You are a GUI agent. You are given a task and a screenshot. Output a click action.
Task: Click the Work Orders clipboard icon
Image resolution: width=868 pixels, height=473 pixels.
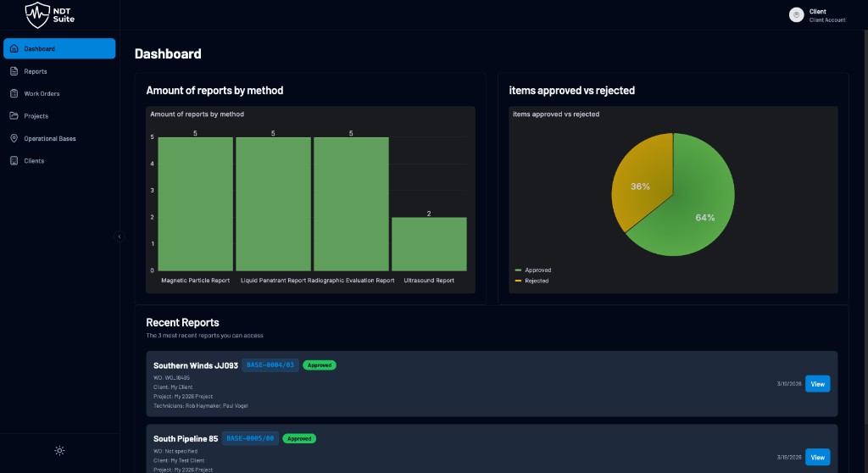[x=14, y=93]
